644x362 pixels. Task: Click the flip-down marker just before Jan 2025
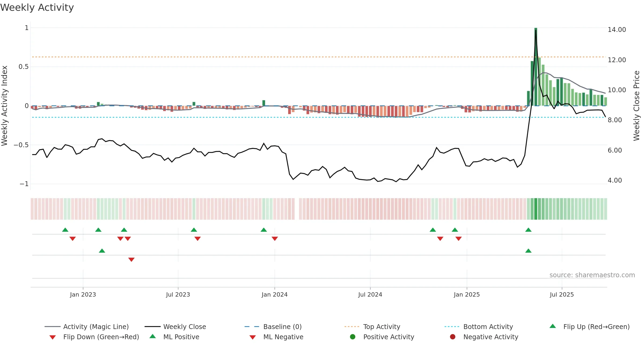(x=459, y=239)
